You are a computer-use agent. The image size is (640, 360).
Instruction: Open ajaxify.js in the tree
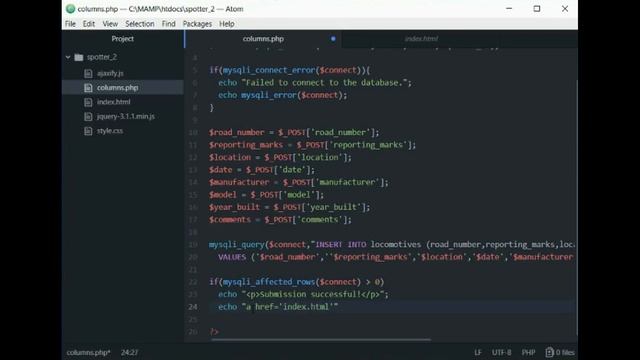click(110, 73)
